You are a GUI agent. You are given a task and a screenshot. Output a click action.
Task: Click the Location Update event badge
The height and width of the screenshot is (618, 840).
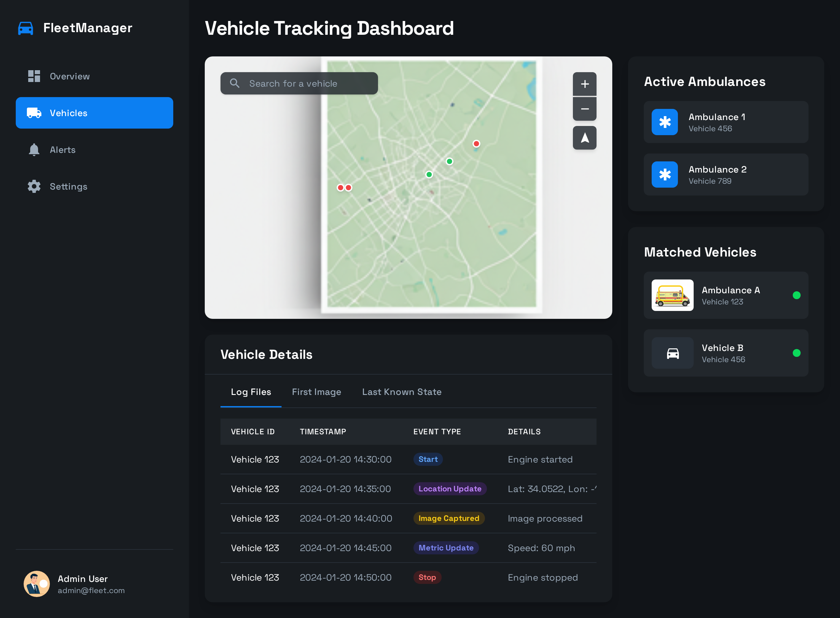pos(450,489)
